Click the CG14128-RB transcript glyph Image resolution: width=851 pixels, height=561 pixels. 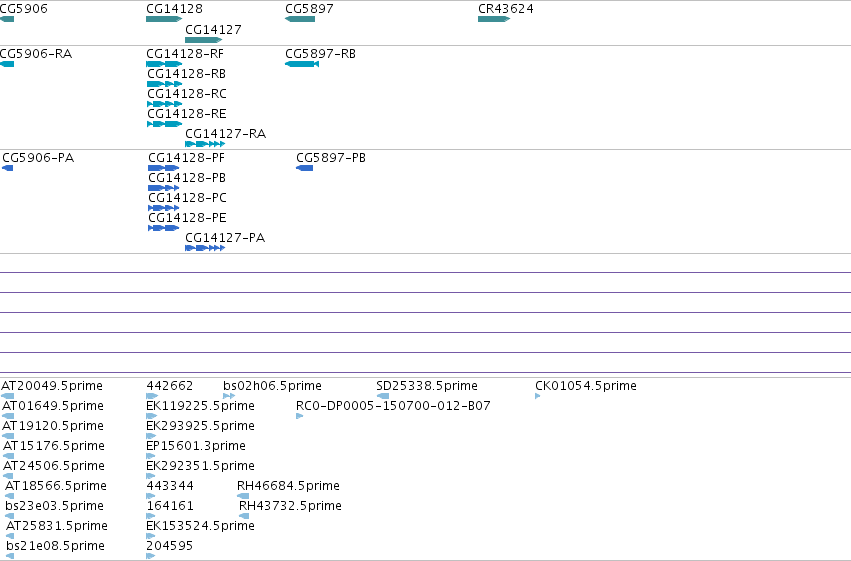pyautogui.click(x=164, y=84)
